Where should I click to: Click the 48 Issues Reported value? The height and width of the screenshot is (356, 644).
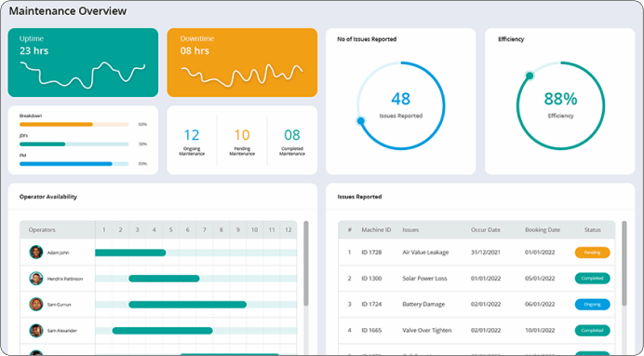tap(400, 99)
